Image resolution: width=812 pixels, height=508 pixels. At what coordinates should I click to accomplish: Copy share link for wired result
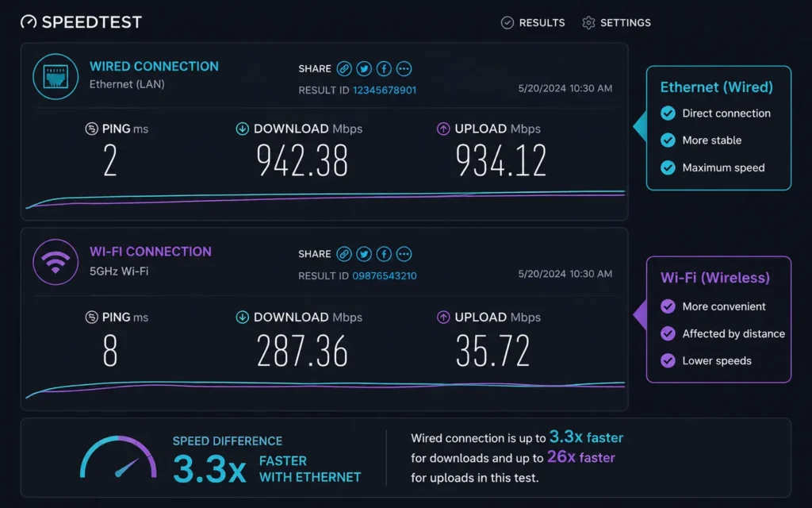pos(344,68)
